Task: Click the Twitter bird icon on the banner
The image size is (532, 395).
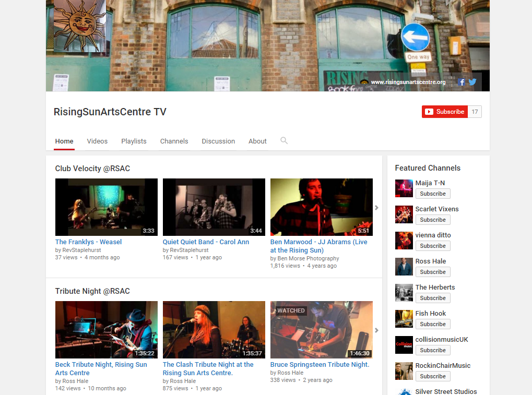Action: coord(472,82)
